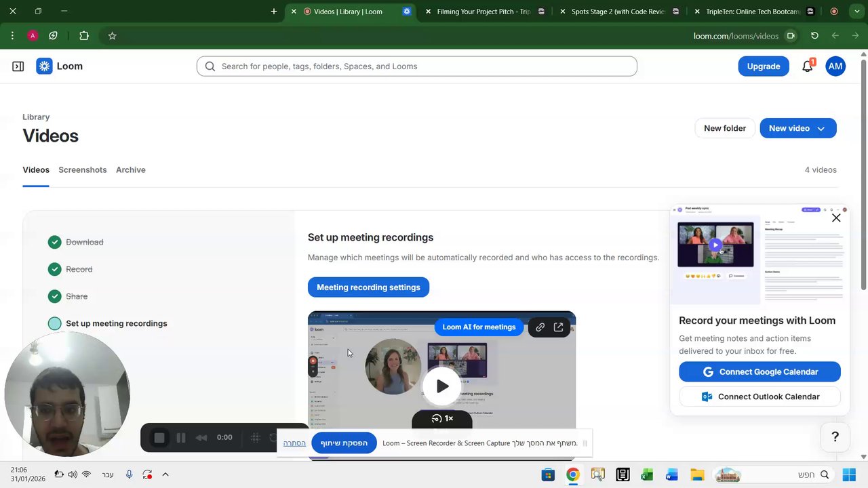Open the ChatGPT-style extension icon
This screenshot has width=868, height=488.
coord(54,36)
